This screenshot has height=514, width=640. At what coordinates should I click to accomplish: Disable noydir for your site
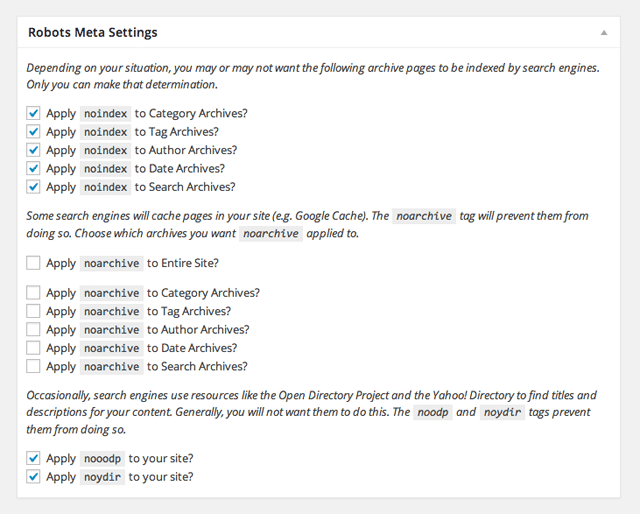33,476
